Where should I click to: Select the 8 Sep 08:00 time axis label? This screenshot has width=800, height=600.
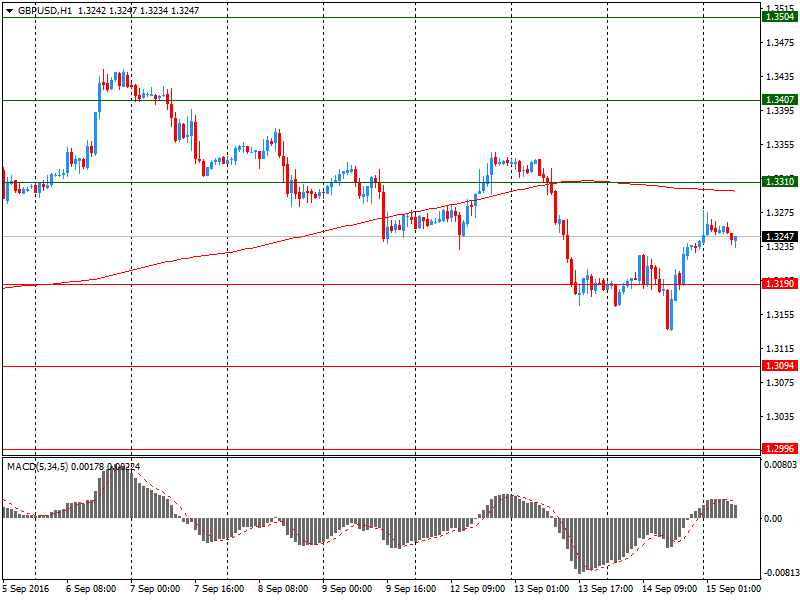point(283,589)
